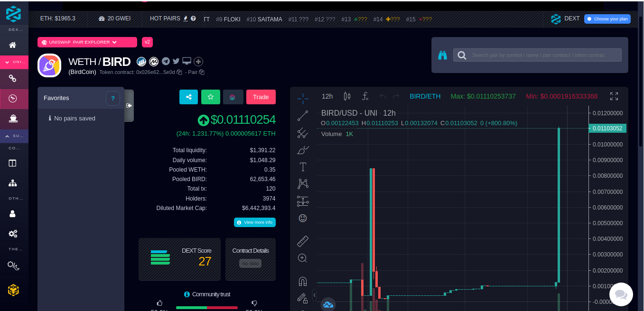Open the Uniswap Pair Explorer dropdown

tap(87, 42)
